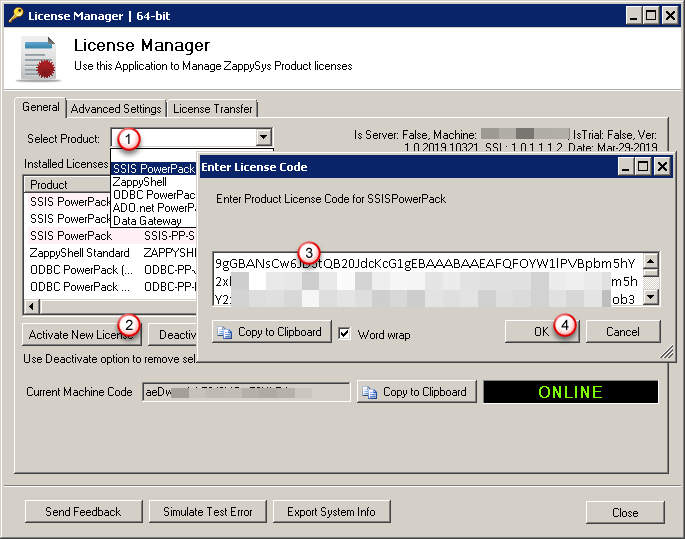The image size is (685, 539).
Task: Toggle the Word wrap checkbox
Action: point(344,334)
